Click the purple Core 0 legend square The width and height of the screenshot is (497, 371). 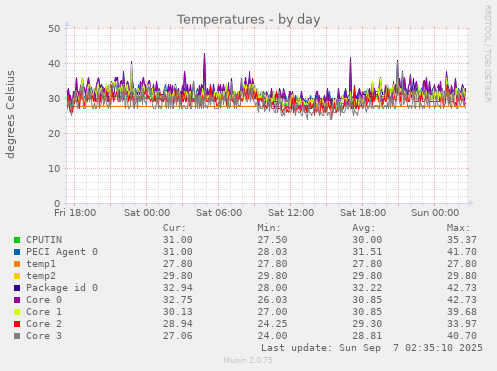(x=17, y=300)
